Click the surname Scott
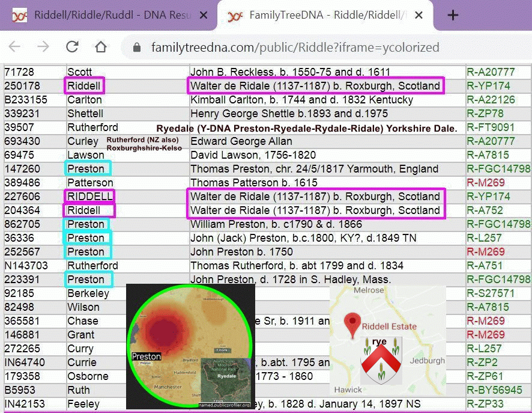The width and height of the screenshot is (532, 413). pyautogui.click(x=80, y=72)
